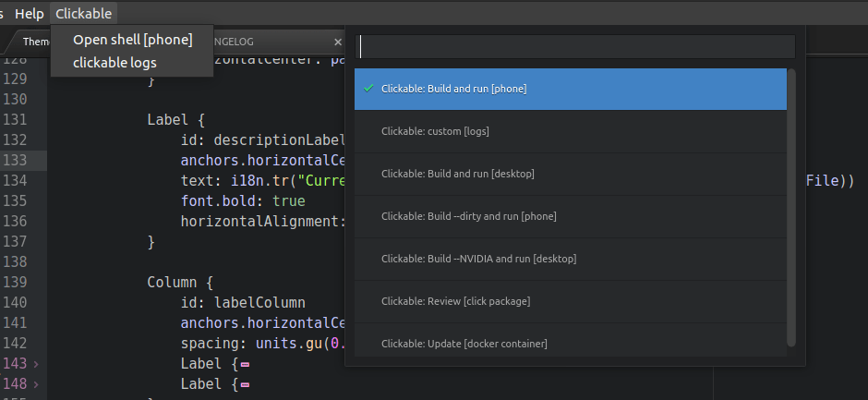Image resolution: width=868 pixels, height=400 pixels.
Task: Open the Clickable menu
Action: click(84, 13)
